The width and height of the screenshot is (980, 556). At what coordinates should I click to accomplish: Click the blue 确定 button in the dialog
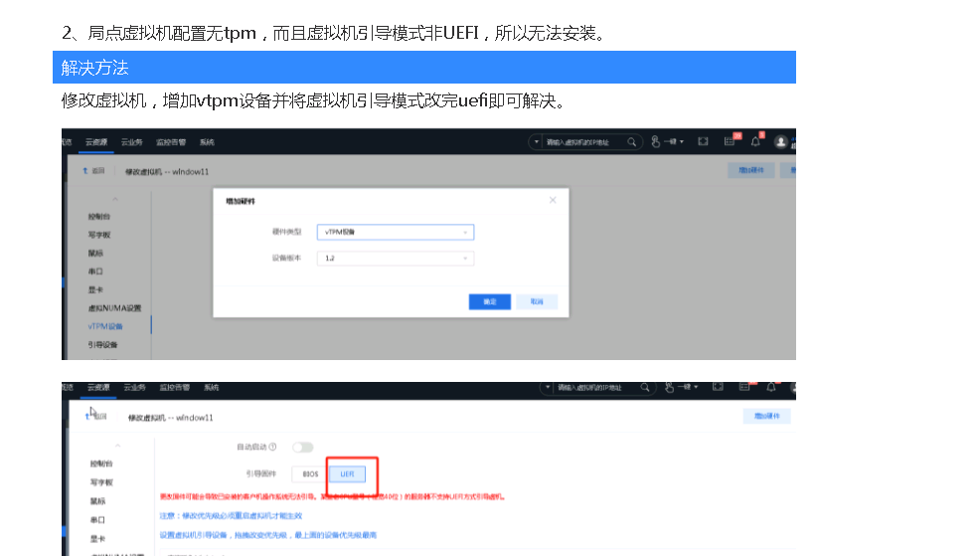[490, 302]
